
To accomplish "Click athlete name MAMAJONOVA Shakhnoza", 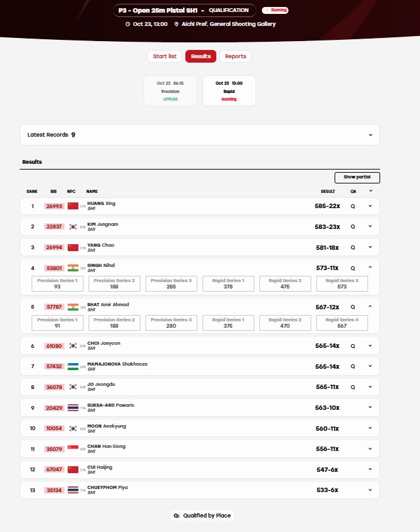I will click(118, 364).
